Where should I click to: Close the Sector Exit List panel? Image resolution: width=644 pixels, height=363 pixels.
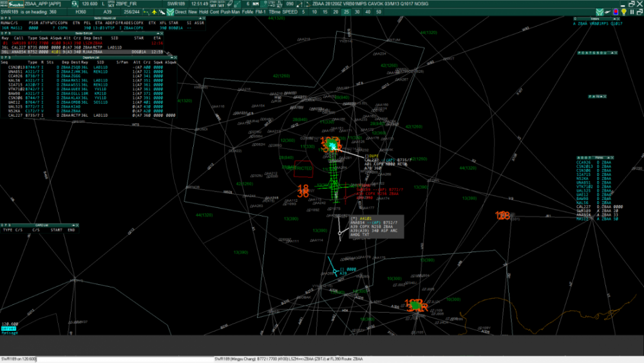tap(162, 34)
